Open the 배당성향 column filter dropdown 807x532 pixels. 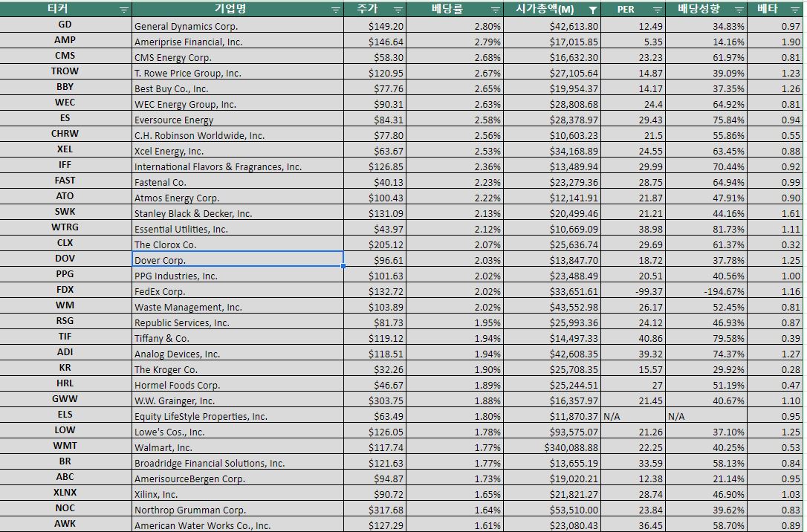(x=739, y=10)
